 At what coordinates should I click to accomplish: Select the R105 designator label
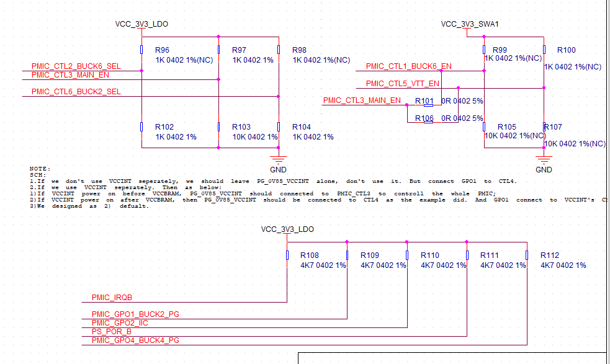point(507,127)
